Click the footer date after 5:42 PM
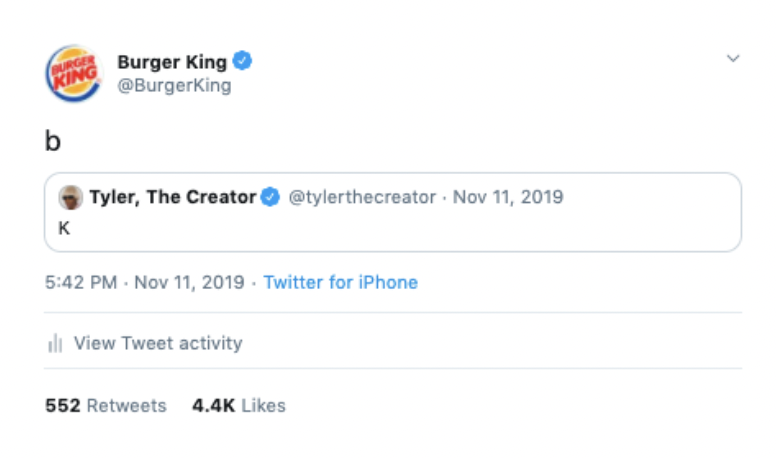The width and height of the screenshot is (776, 458). coord(189,282)
